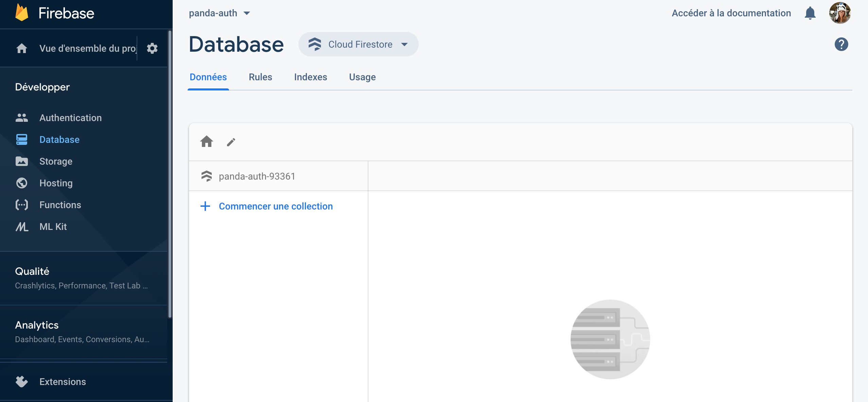868x402 pixels.
Task: Open Accéder à la documentation
Action: click(731, 13)
